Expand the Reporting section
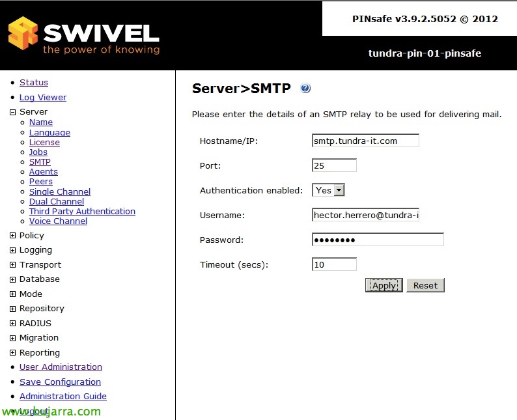 (12, 353)
